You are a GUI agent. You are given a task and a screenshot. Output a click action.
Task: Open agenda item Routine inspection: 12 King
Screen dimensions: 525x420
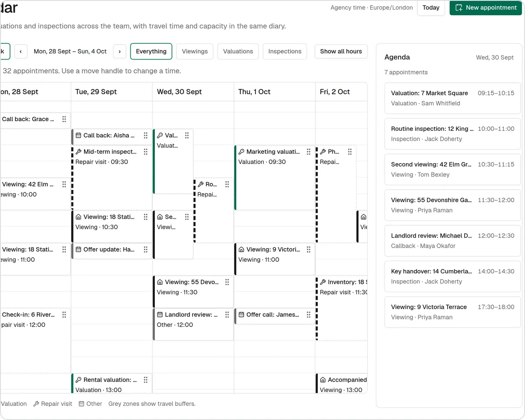(x=453, y=134)
